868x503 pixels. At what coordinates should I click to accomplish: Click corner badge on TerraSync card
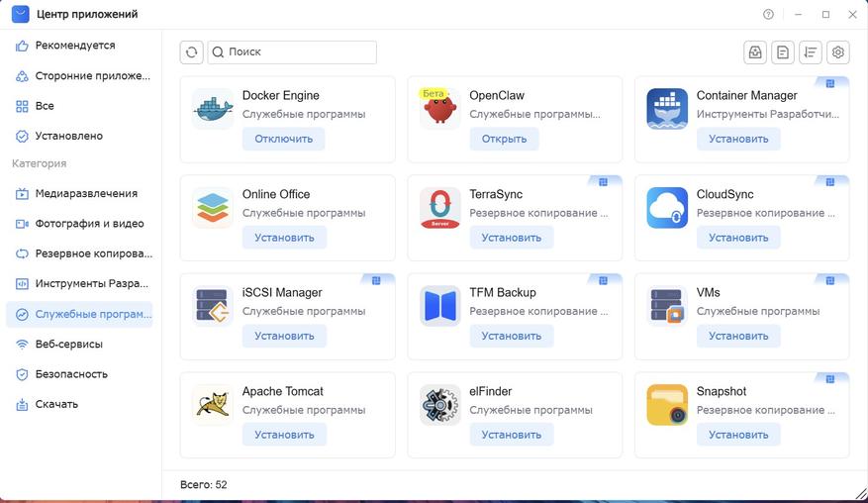[x=604, y=182]
